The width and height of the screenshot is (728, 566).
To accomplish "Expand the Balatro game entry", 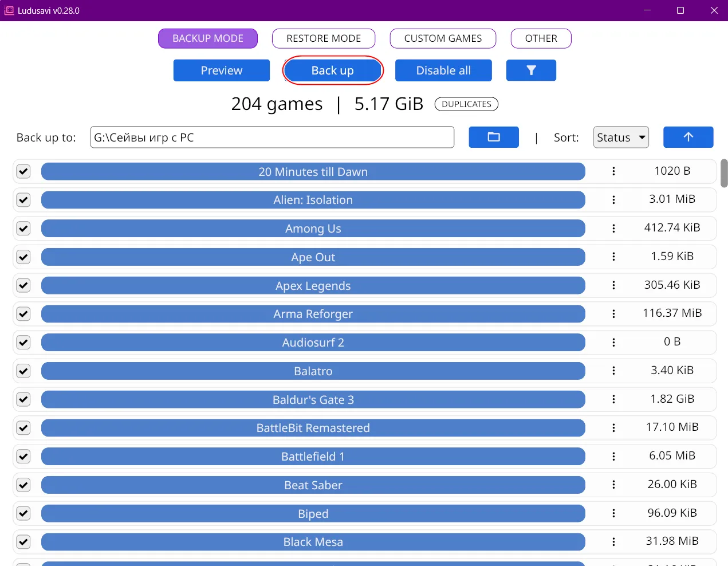I will 313,371.
